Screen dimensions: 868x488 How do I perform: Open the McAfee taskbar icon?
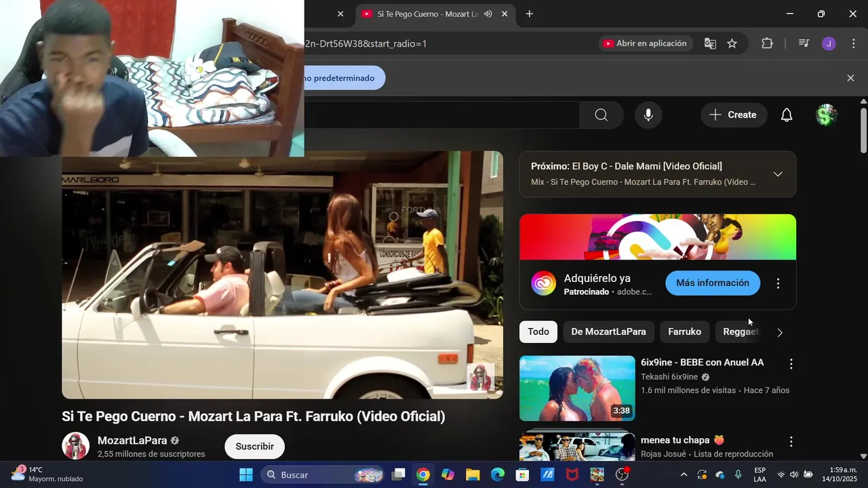572,474
